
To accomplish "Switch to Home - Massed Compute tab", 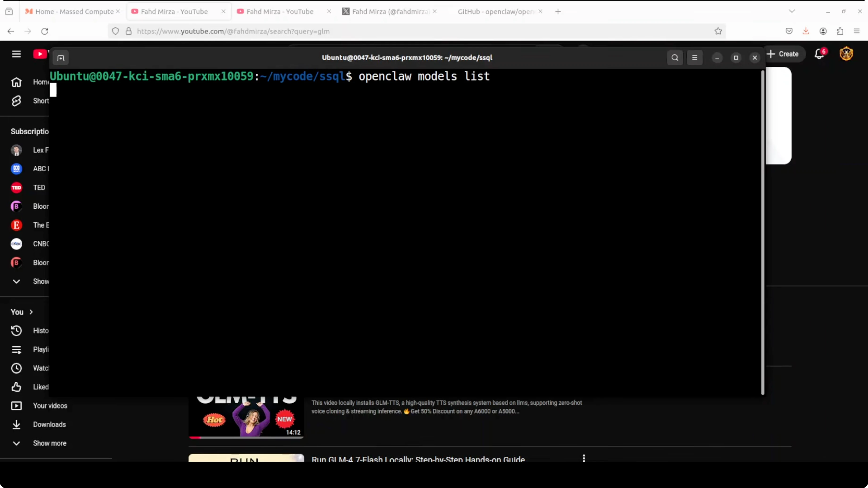I will (x=74, y=12).
